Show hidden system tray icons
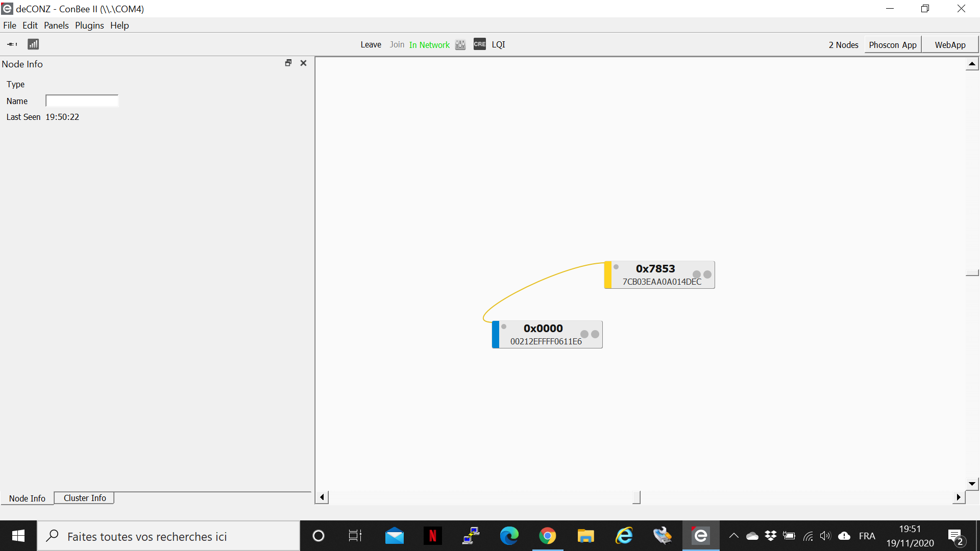 733,536
